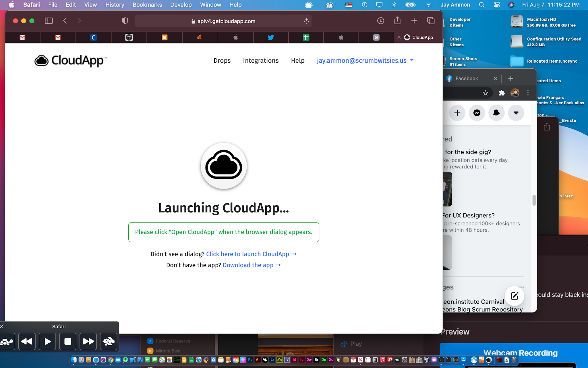Image resolution: width=588 pixels, height=368 pixels.
Task: Open Wi-Fi menu bar status
Action: pos(428,5)
